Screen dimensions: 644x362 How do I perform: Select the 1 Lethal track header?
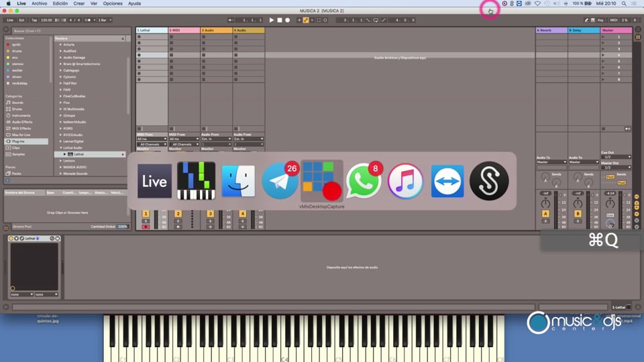pos(152,30)
